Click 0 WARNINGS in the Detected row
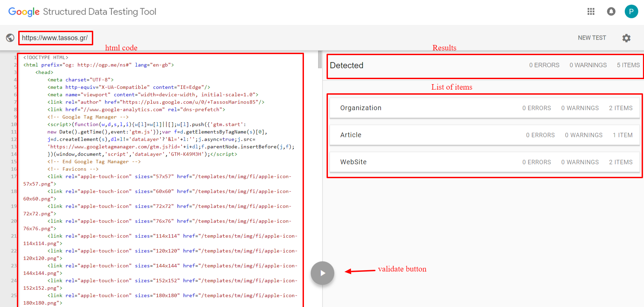The width and height of the screenshot is (644, 307). coord(588,65)
